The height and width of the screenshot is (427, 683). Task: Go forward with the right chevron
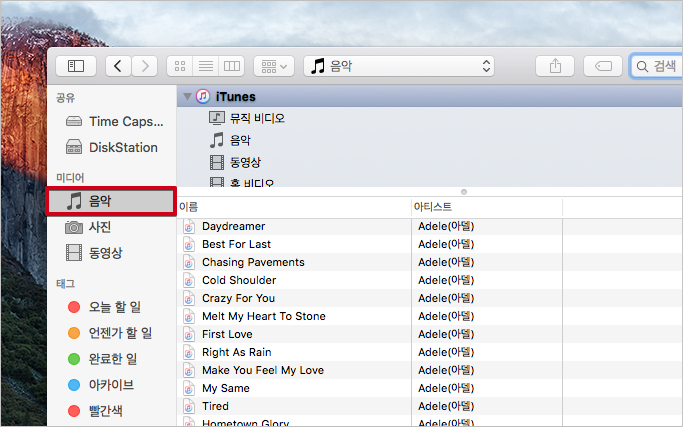[x=145, y=66]
